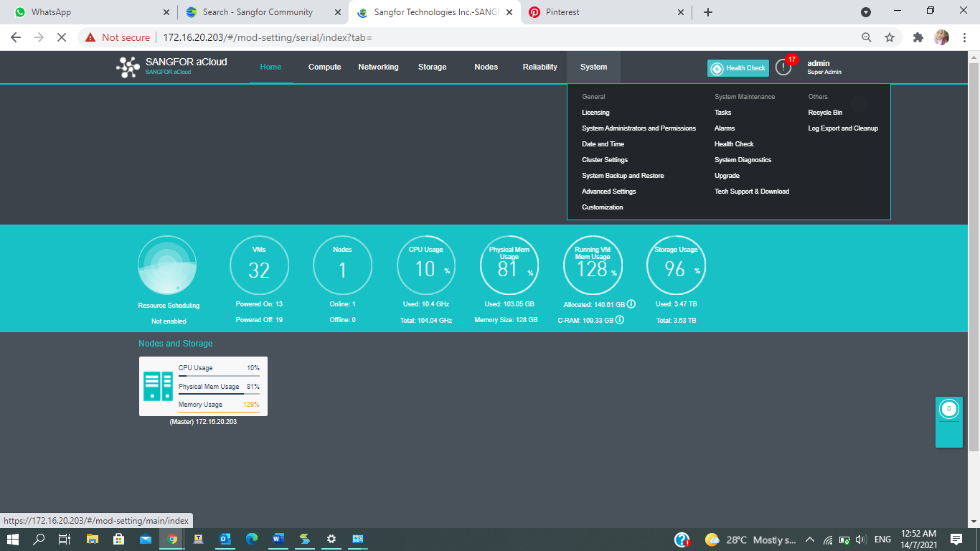Screen dimensions: 980x551
Task: Click the SANGFOR aCloud logo icon
Action: (x=128, y=67)
